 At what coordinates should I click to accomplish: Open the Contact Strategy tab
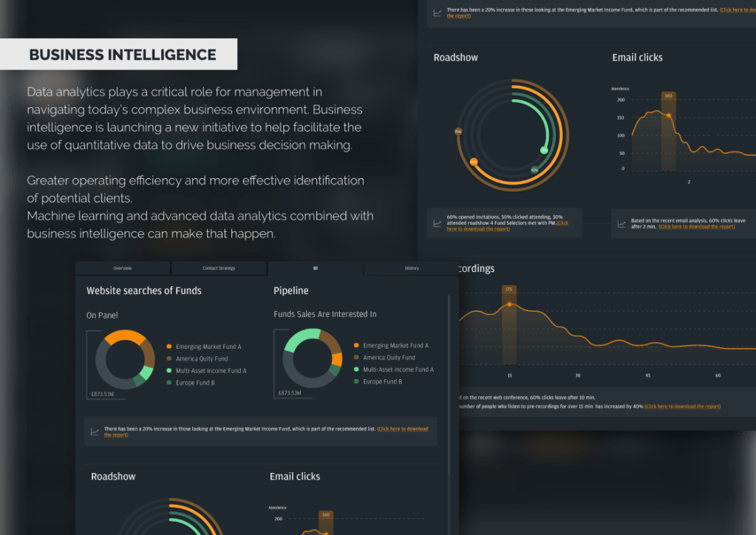pos(219,268)
